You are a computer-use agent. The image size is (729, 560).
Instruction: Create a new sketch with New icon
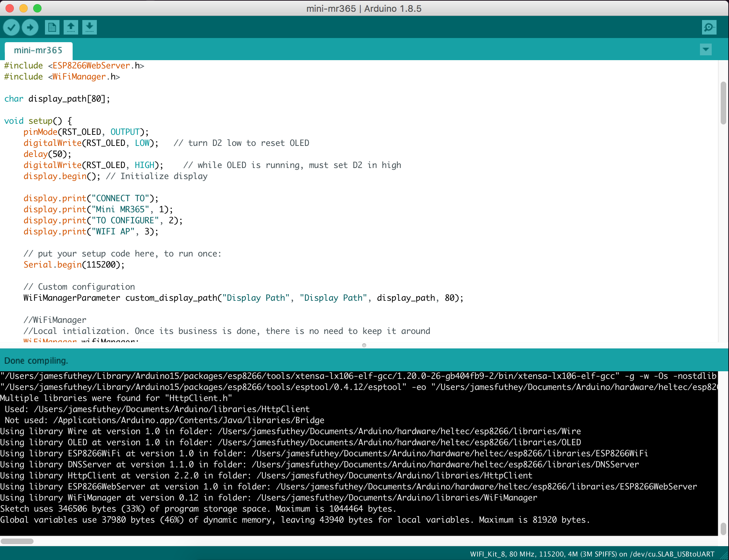52,27
